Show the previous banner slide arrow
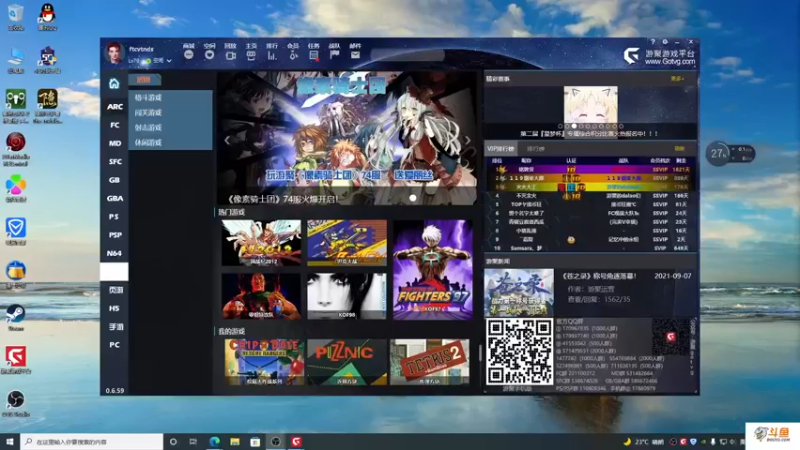Image resolution: width=800 pixels, height=450 pixels. coord(227,140)
